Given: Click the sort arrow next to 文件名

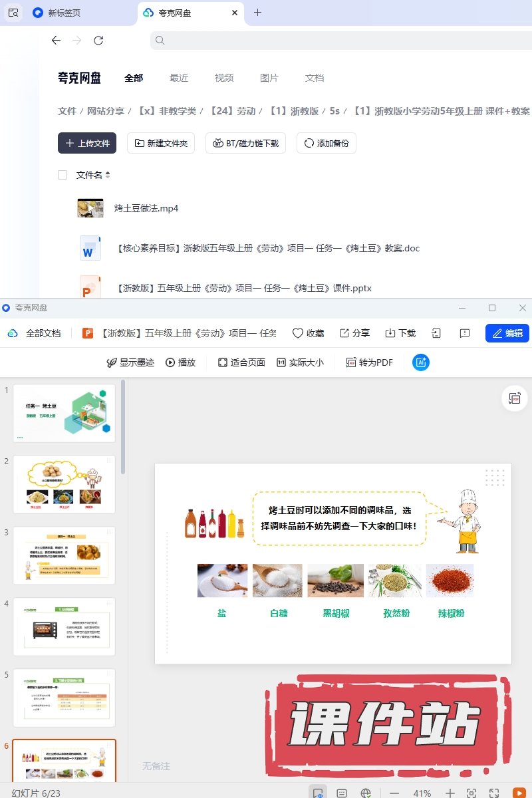Looking at the screenshot, I should click(x=108, y=175).
